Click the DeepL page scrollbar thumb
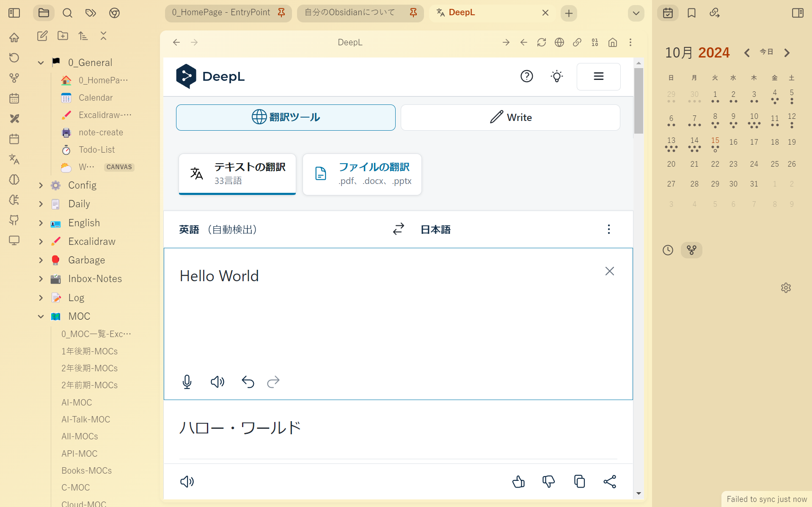 (639, 101)
